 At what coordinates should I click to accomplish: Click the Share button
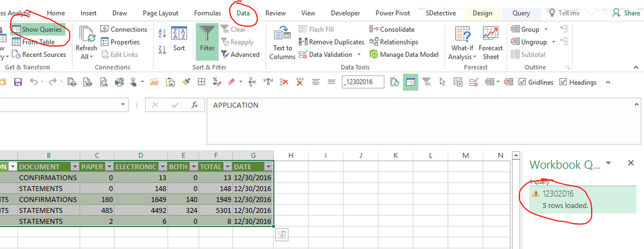coord(627,13)
